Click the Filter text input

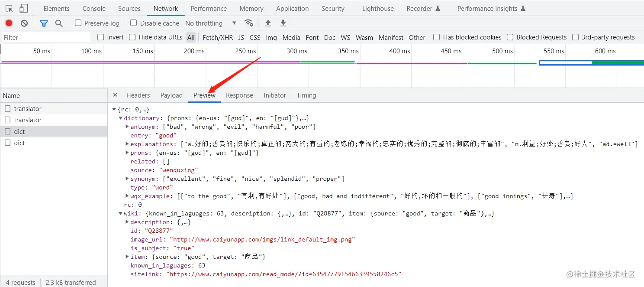pyautogui.click(x=46, y=38)
